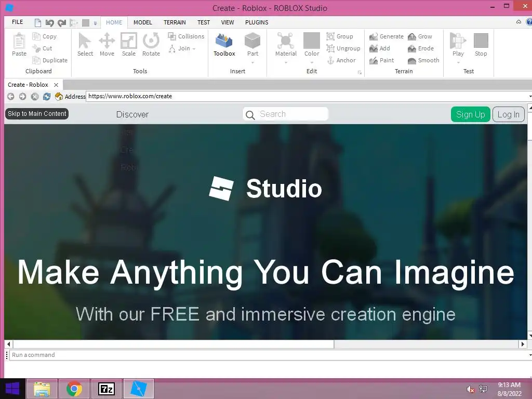This screenshot has width=532, height=399.
Task: Switch to the TEST ribbon tab
Action: coord(204,22)
